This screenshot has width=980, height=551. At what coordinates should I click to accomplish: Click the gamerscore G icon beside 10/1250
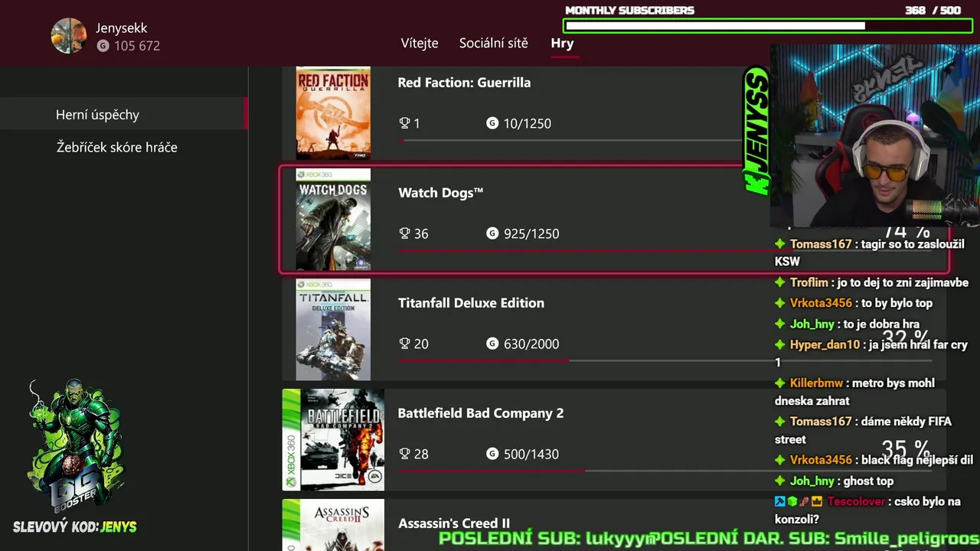(492, 123)
